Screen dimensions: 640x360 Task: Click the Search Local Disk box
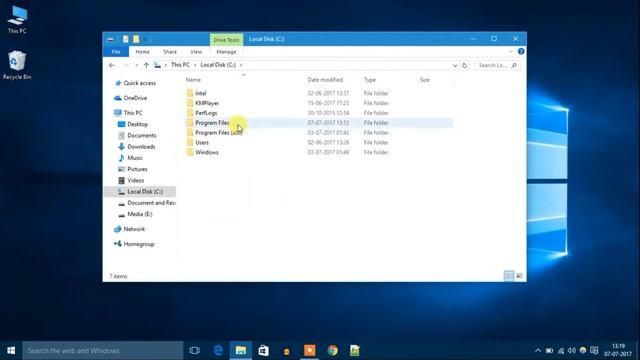[x=498, y=65]
